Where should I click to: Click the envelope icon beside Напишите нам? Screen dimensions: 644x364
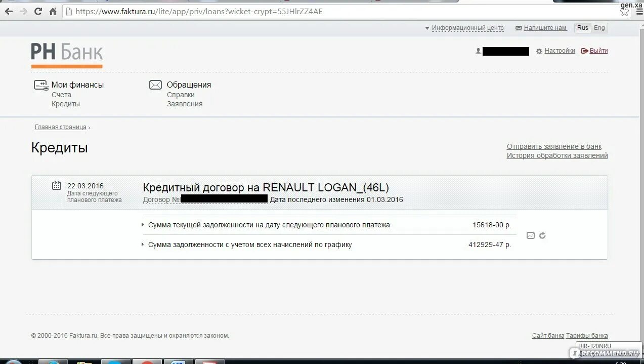pos(519,28)
